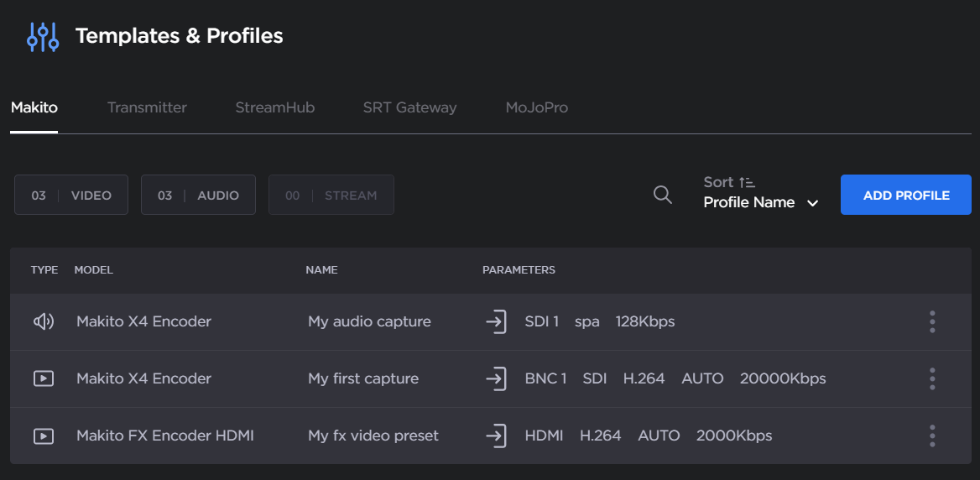Click the input arrow icon beside SDI 1
The height and width of the screenshot is (480, 980).
click(x=496, y=321)
